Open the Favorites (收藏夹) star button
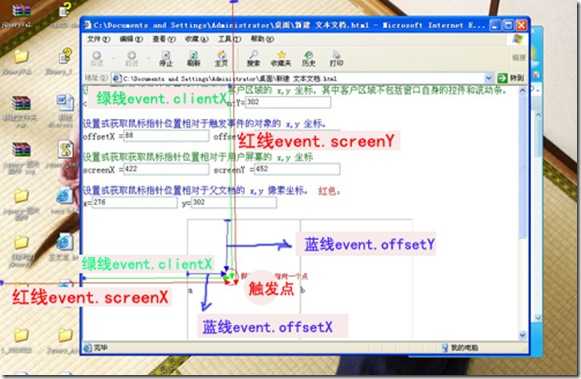 point(281,59)
